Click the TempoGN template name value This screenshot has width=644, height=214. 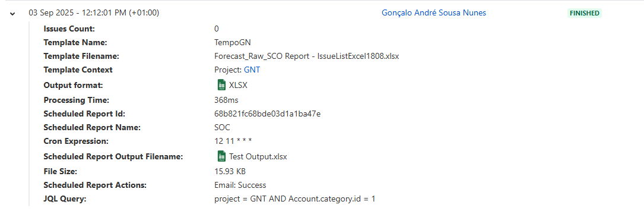(x=232, y=42)
